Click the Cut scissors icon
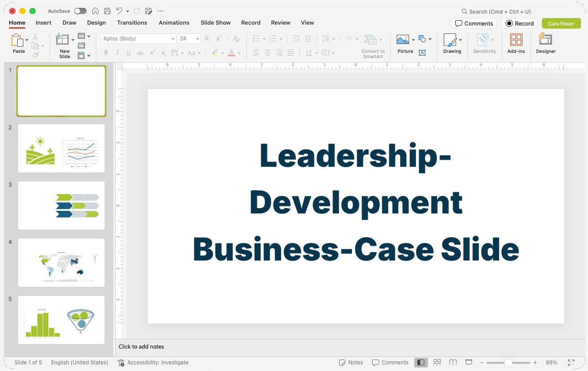Screen dimensions: 588x371 pos(35,37)
